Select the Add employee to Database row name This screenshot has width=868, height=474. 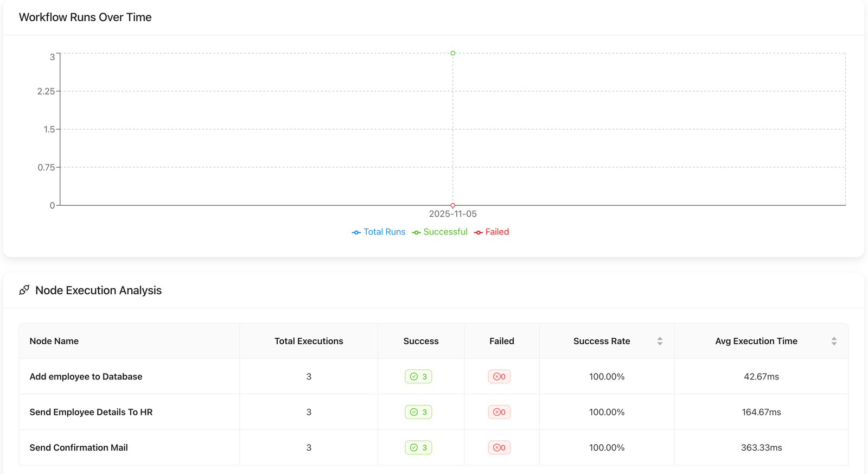86,377
